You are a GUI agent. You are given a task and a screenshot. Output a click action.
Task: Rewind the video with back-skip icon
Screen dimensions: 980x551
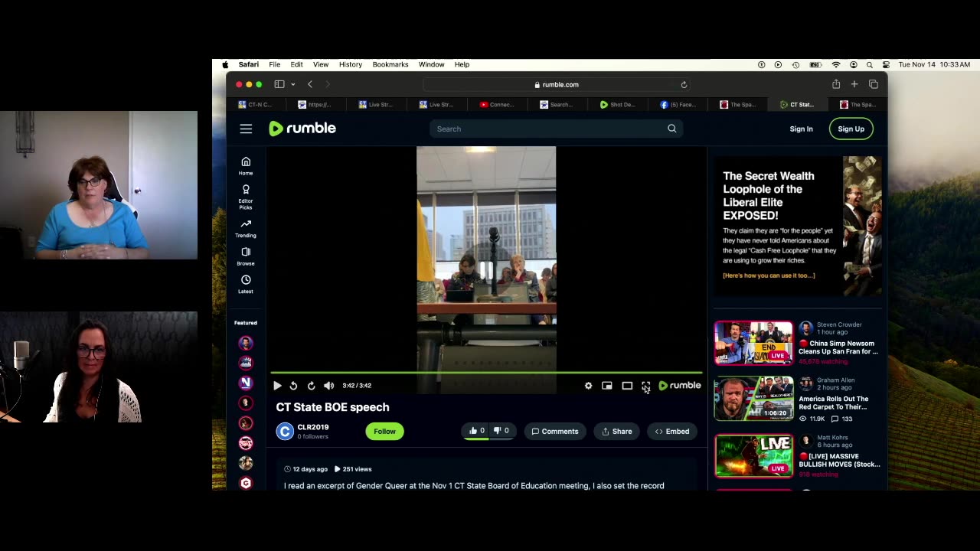point(293,386)
